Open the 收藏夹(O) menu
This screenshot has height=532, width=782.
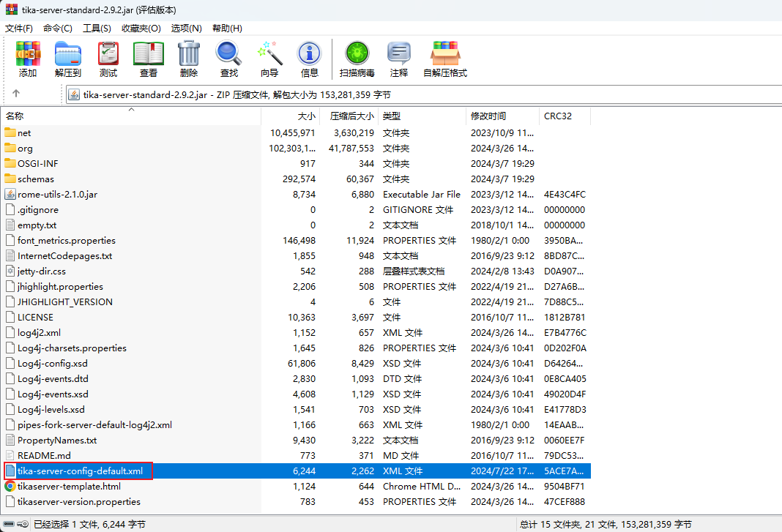[141, 29]
